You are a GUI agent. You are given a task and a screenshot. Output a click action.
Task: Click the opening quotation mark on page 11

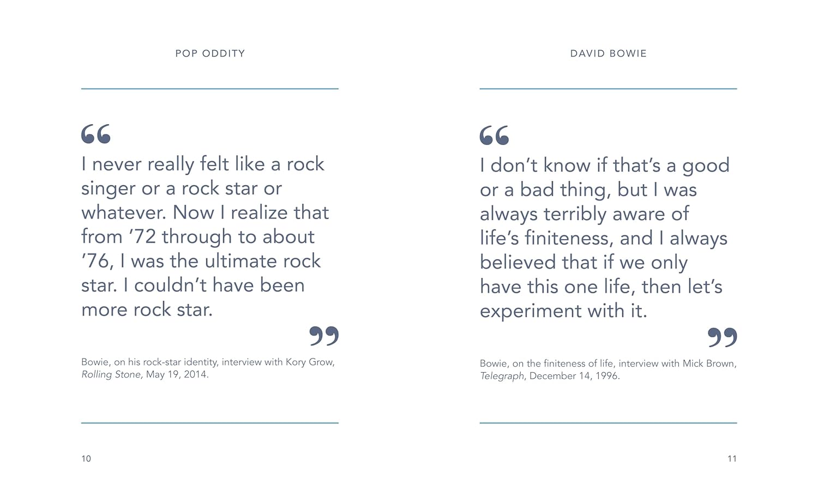click(x=494, y=136)
